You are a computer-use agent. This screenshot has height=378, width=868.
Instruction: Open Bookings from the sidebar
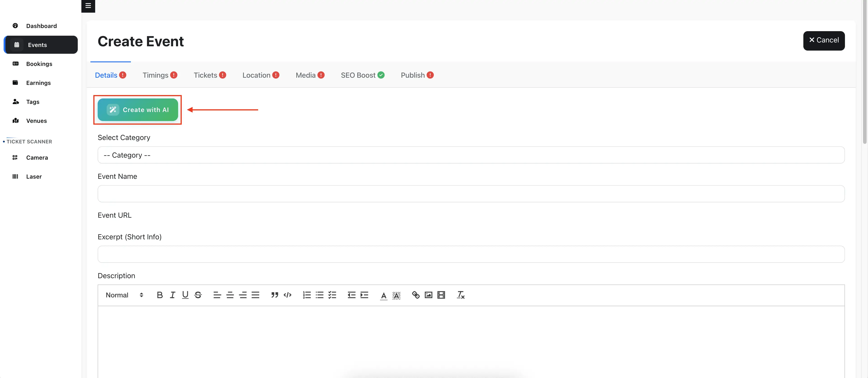tap(39, 64)
